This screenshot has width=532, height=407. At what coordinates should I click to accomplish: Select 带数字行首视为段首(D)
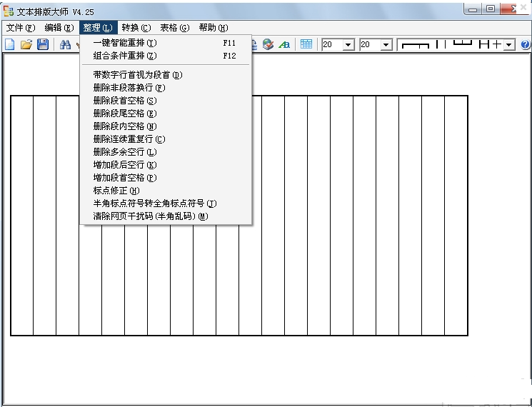pos(166,75)
